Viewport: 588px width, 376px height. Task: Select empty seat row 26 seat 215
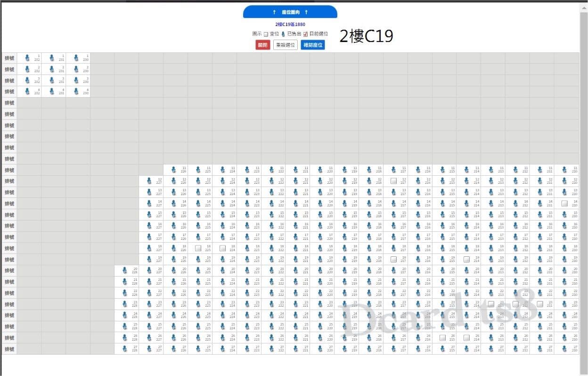pos(442,338)
